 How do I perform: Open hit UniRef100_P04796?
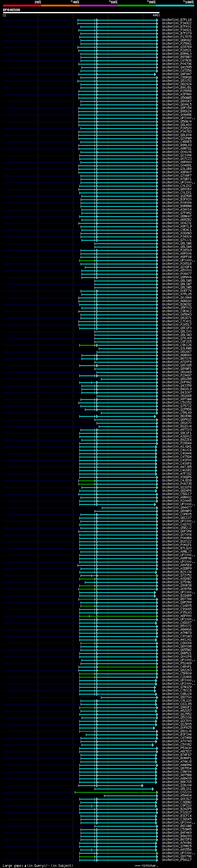click(x=176, y=64)
